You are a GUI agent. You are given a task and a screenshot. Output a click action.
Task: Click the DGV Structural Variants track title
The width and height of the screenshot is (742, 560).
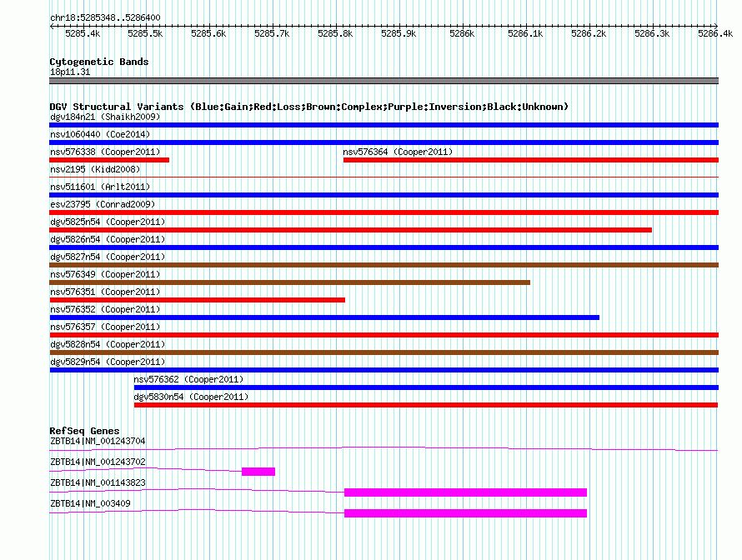tap(309, 107)
